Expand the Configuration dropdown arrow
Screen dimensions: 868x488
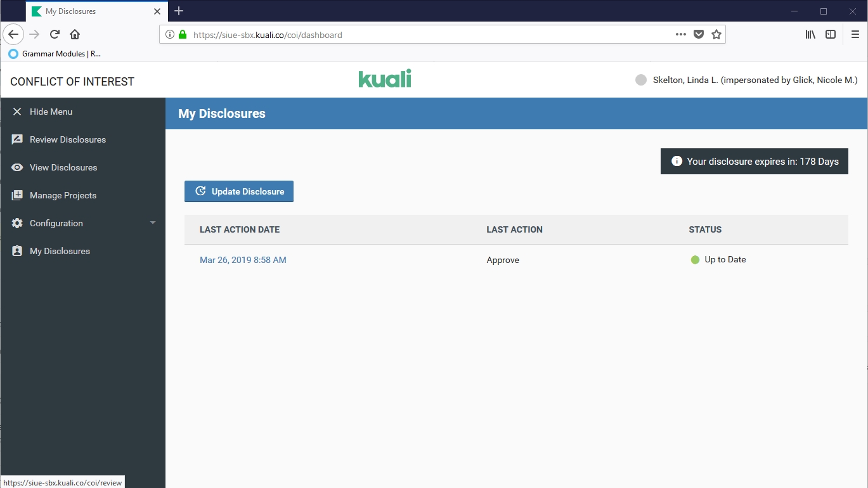pyautogui.click(x=153, y=223)
